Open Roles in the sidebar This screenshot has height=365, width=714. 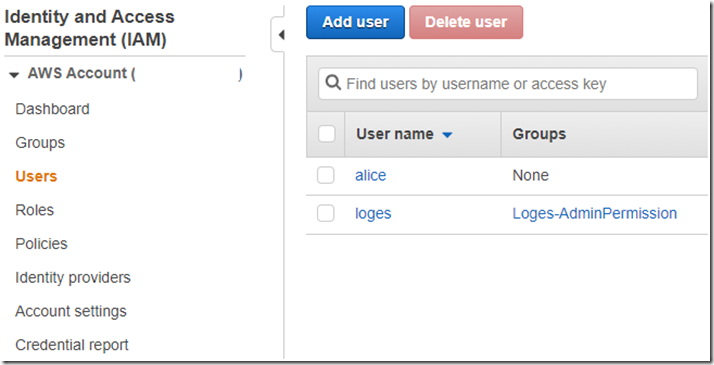click(x=35, y=210)
